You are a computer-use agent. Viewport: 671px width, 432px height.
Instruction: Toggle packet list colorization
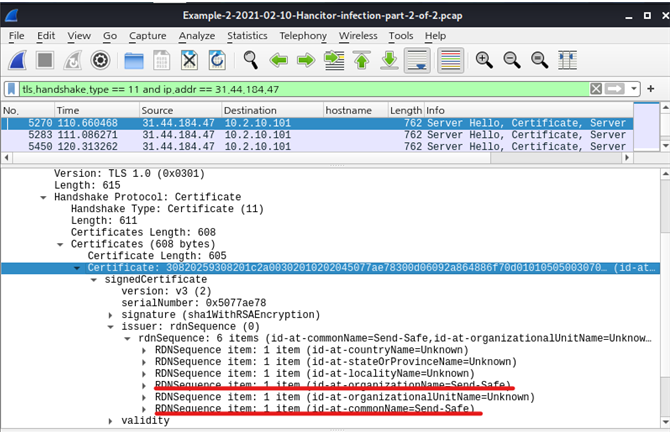point(450,60)
